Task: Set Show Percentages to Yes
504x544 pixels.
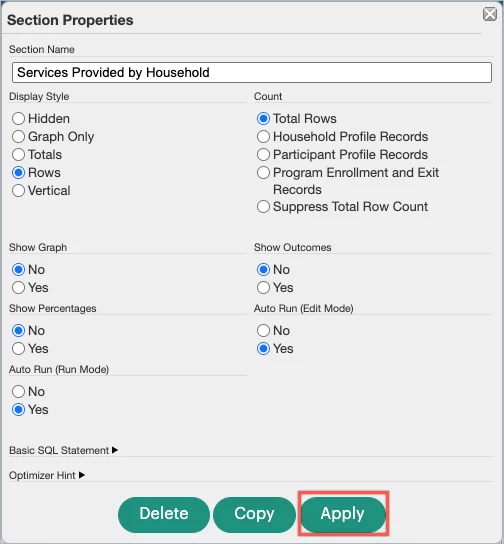Action: click(18, 349)
